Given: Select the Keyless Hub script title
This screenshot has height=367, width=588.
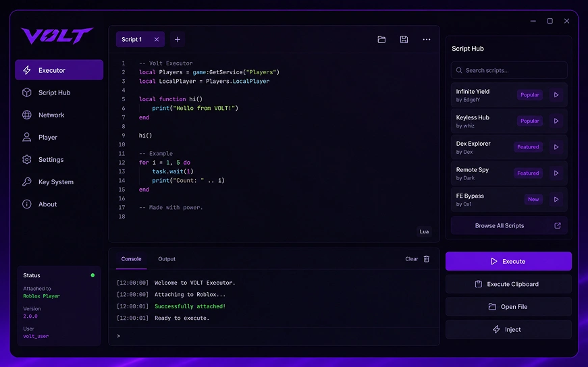Looking at the screenshot, I should coord(473,117).
